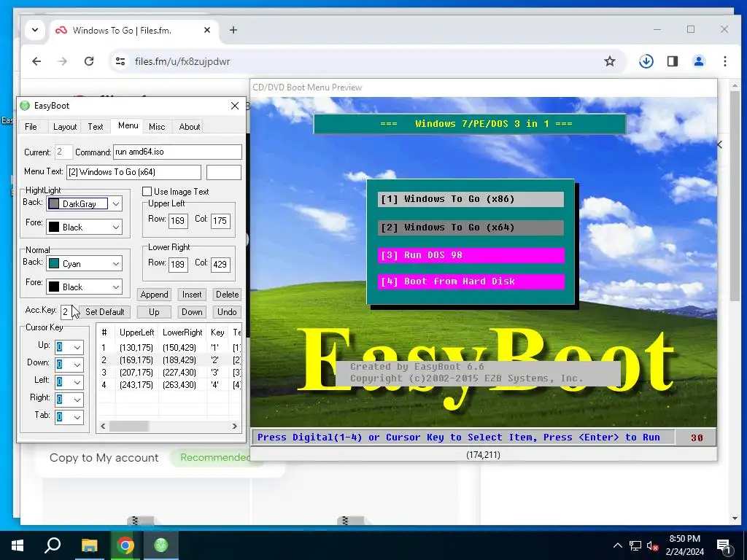747x560 pixels.
Task: Click the Command input field
Action: (177, 152)
